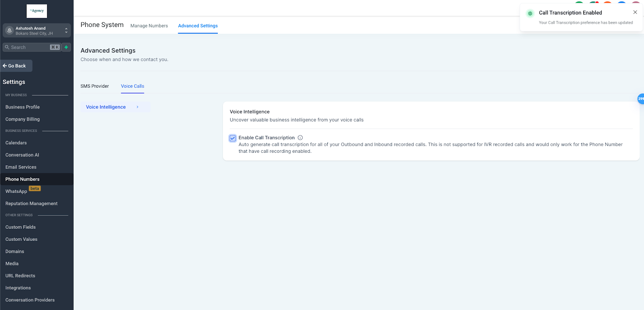Open Custom Fields settings
Screen dimensions: 644x310
[x=21, y=227]
